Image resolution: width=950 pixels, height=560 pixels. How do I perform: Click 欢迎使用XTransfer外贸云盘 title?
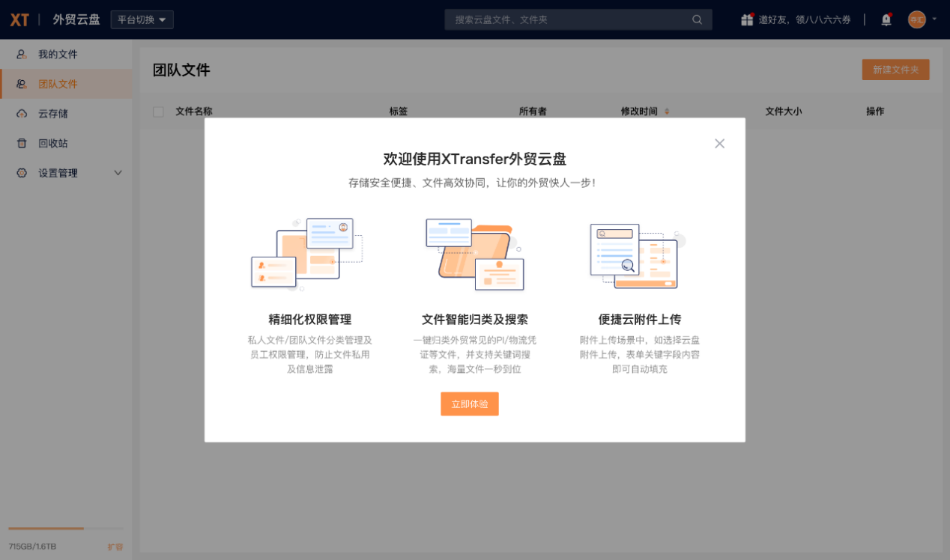[475, 159]
